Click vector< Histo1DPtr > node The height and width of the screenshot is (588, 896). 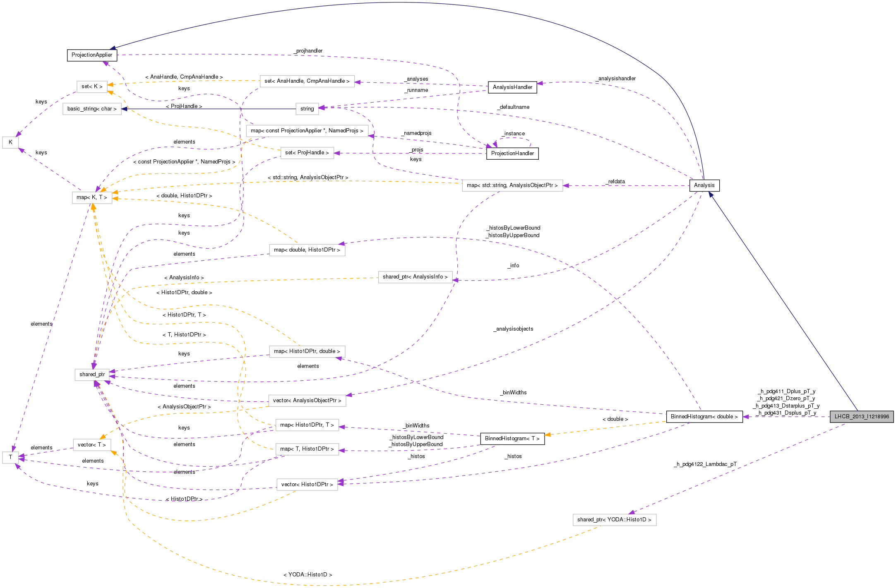(307, 485)
